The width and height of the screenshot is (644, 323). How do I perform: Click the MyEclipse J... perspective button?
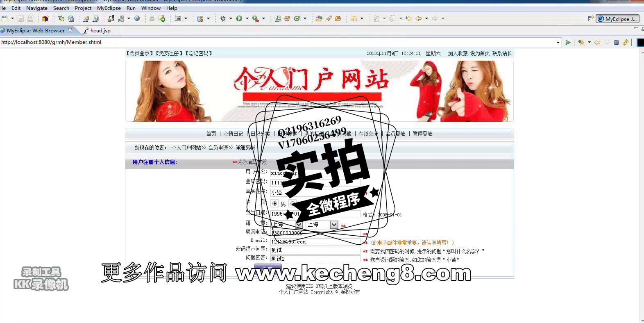click(x=617, y=19)
